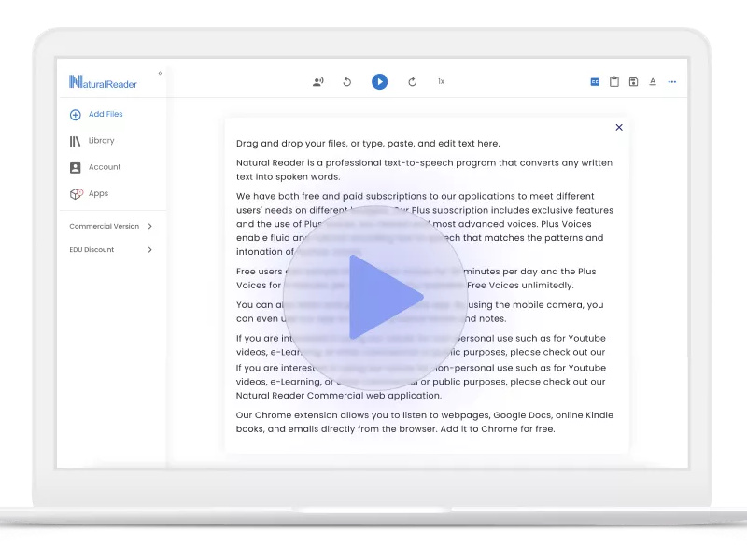
Task: Toggle the CC closed captions icon
Action: pos(595,82)
